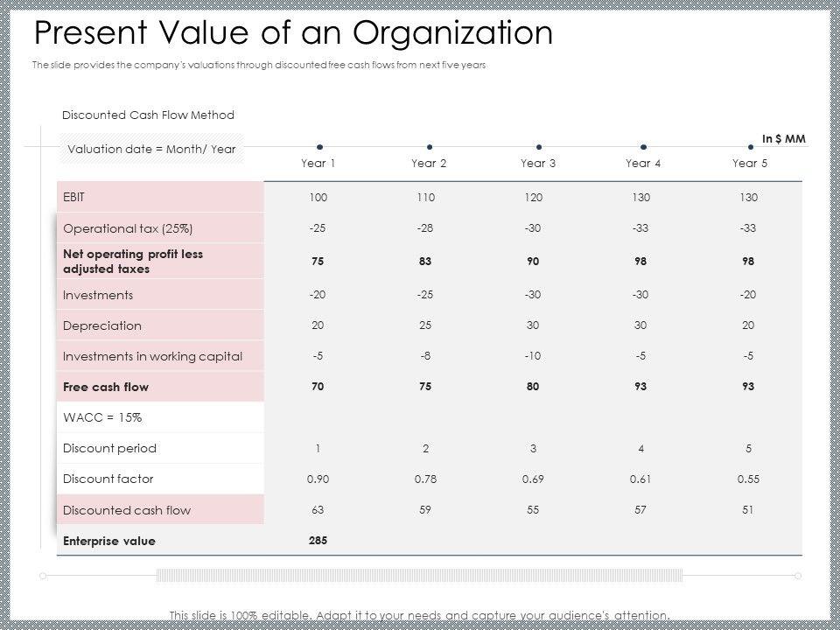Select the Year 1 EBIT value 100

tap(318, 198)
